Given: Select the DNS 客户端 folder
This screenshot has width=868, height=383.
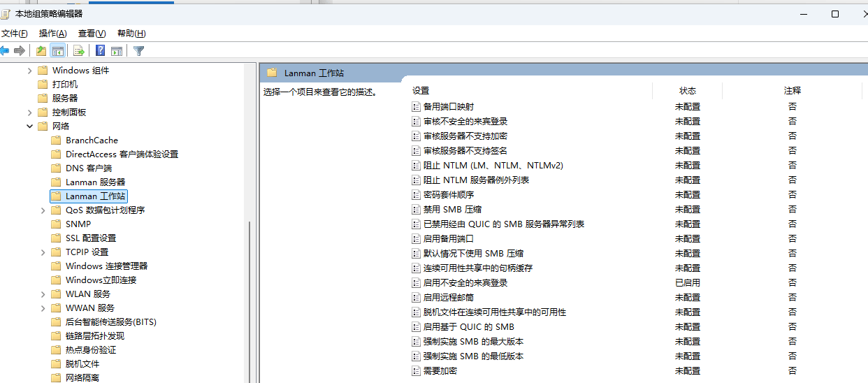Looking at the screenshot, I should tap(89, 168).
